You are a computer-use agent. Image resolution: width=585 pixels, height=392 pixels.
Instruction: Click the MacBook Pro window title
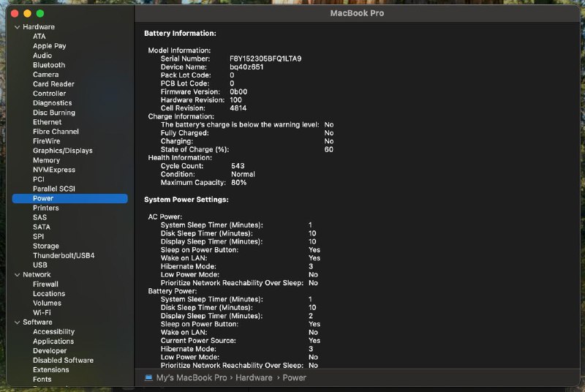(x=357, y=13)
